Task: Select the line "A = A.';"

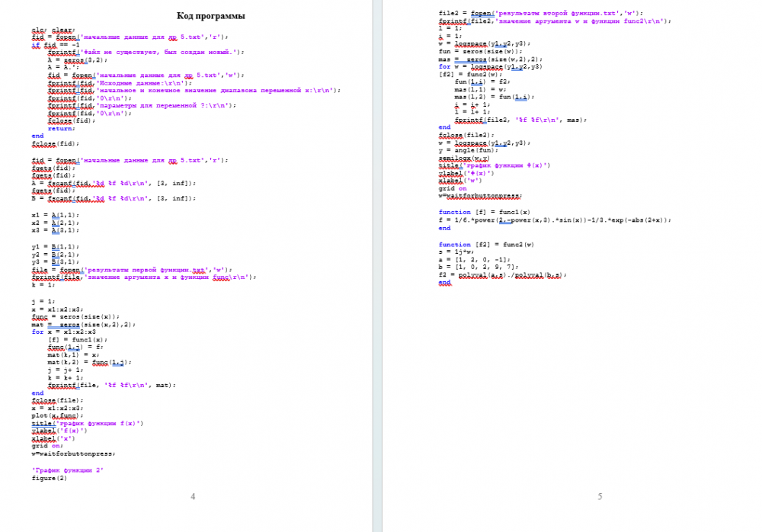Action: click(63, 68)
